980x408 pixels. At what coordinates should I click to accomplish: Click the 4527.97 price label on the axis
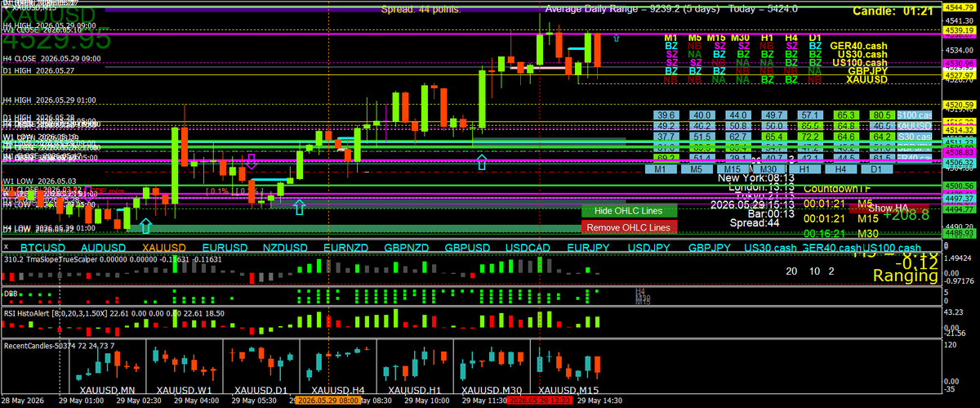tap(960, 75)
